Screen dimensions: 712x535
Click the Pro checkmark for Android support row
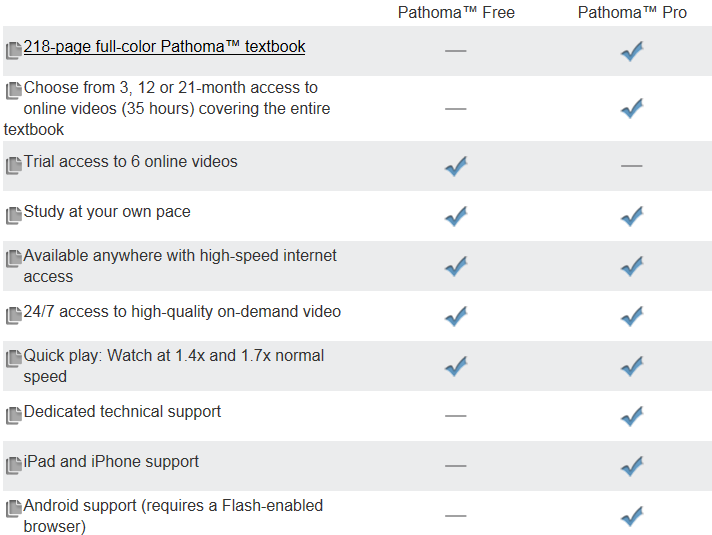[x=631, y=515]
